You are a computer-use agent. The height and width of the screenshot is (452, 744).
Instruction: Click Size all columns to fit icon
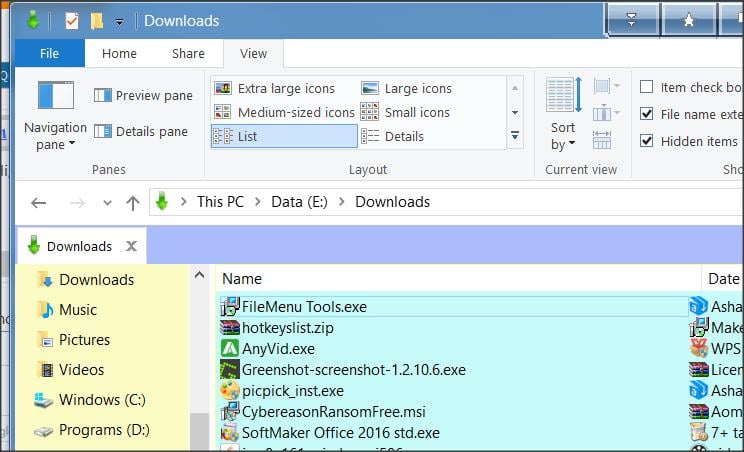(602, 140)
